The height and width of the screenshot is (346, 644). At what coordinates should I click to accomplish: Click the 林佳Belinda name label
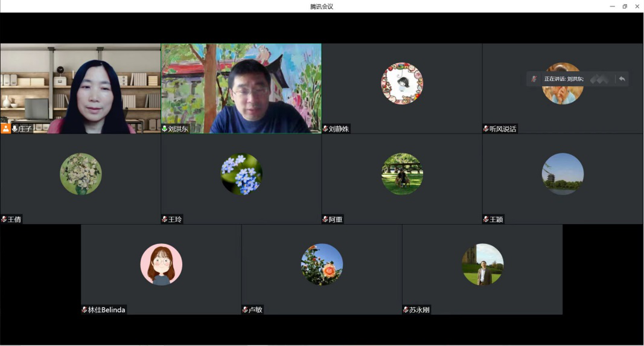pyautogui.click(x=107, y=310)
